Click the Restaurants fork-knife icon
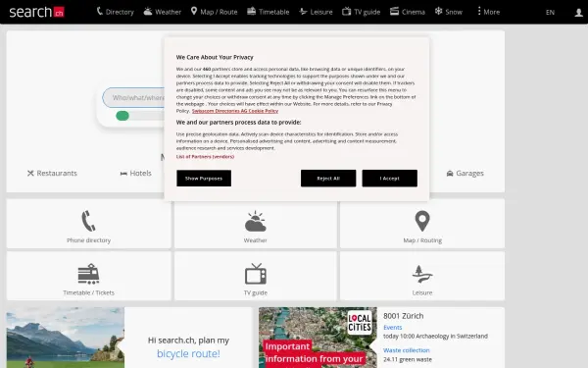This screenshot has height=368, width=588. pyautogui.click(x=30, y=173)
